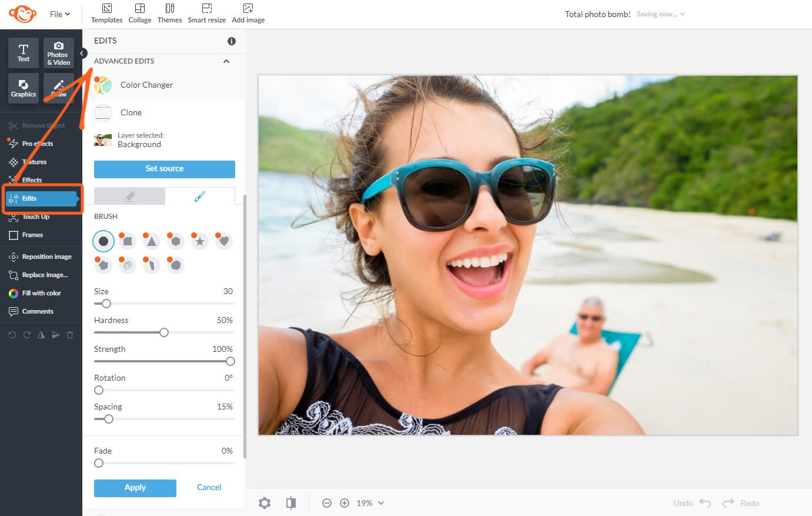Switch to the eraser tab
Screen dimensions: 812x516
click(x=129, y=195)
